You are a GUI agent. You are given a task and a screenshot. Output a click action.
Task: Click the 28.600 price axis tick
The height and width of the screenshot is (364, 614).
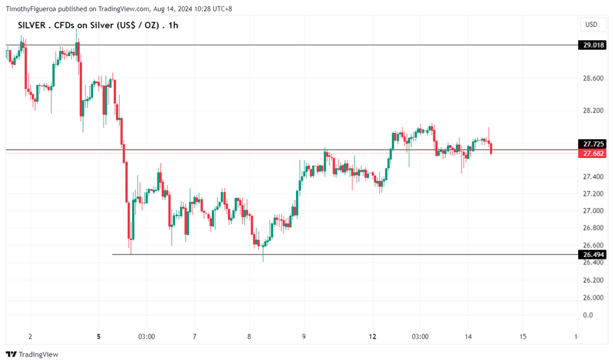pyautogui.click(x=593, y=79)
